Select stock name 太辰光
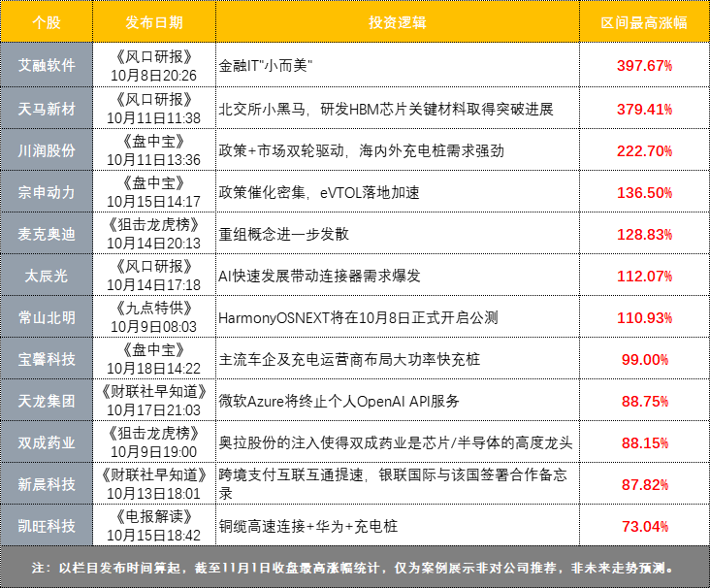Viewport: 710px width, 588px height. 47,276
